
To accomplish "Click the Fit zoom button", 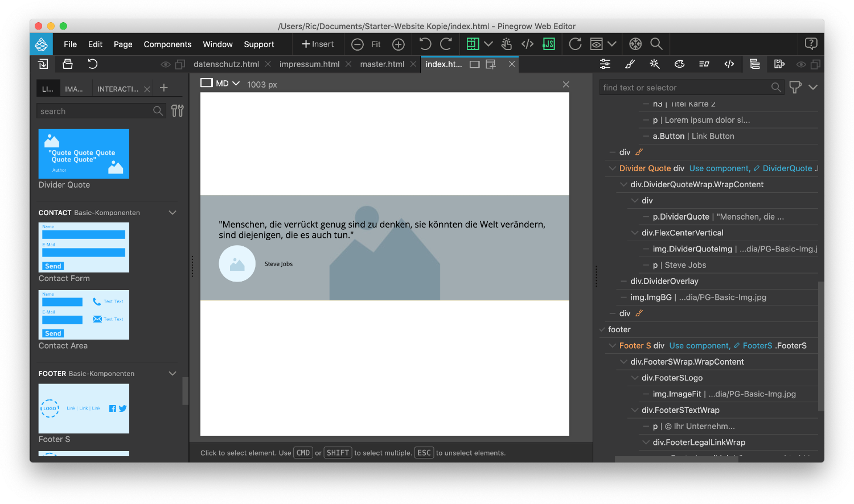I will click(376, 44).
